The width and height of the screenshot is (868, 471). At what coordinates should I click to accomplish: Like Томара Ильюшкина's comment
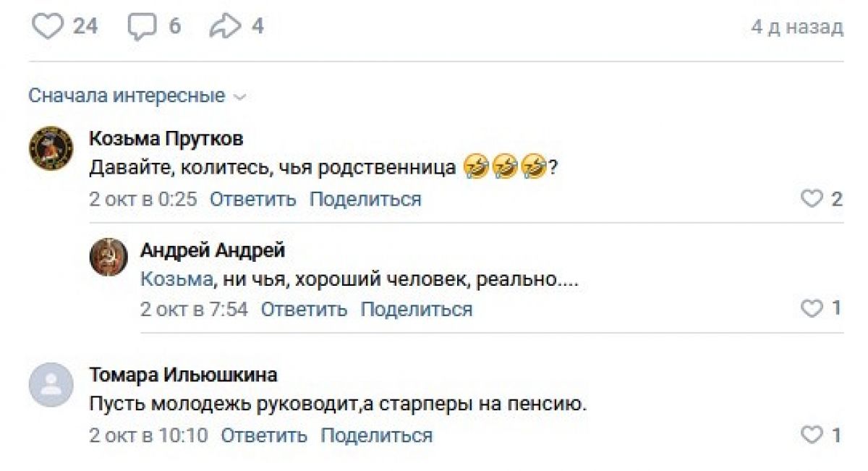[x=812, y=435]
